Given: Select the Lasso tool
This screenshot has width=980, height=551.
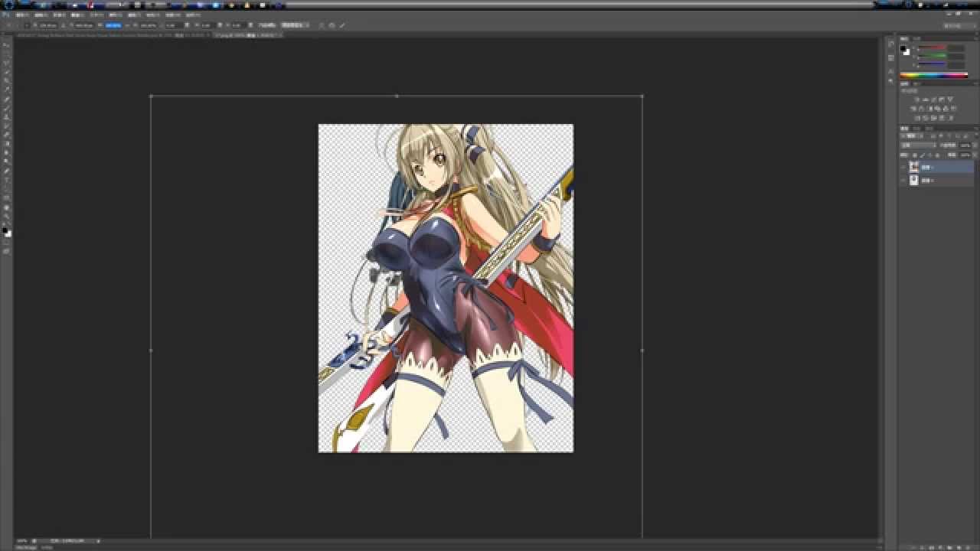Looking at the screenshot, I should pyautogui.click(x=6, y=63).
